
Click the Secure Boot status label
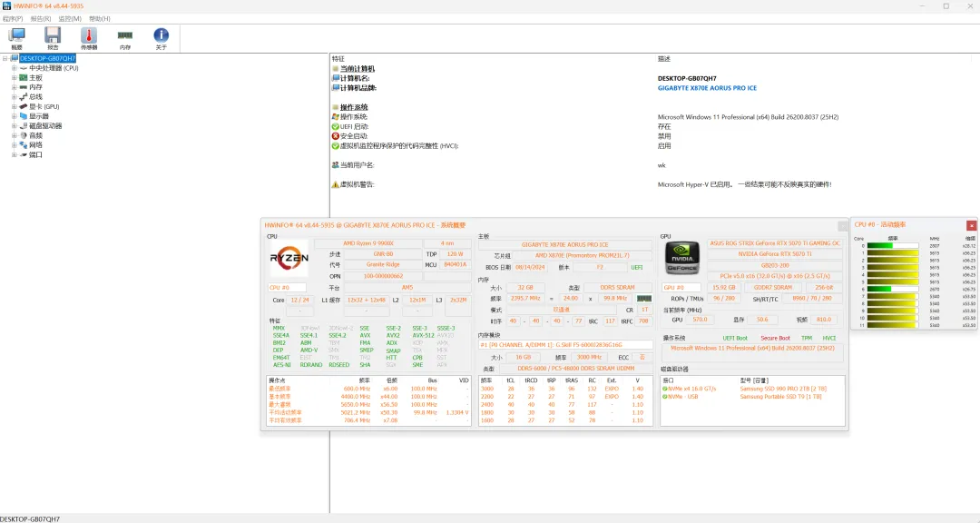775,339
